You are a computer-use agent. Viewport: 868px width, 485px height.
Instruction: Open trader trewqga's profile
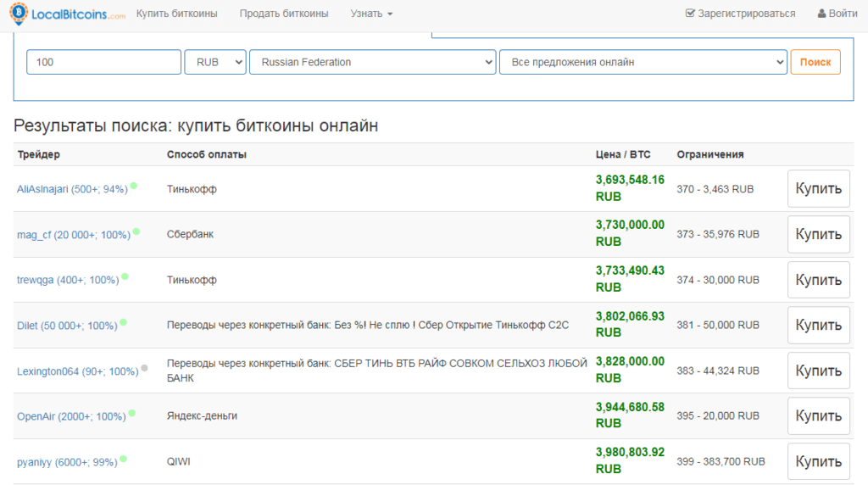pos(68,280)
